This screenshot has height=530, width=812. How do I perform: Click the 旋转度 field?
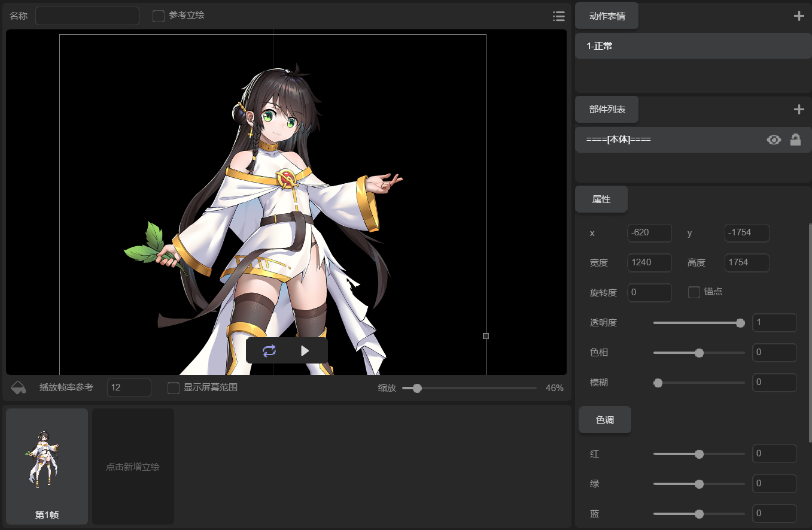point(650,293)
